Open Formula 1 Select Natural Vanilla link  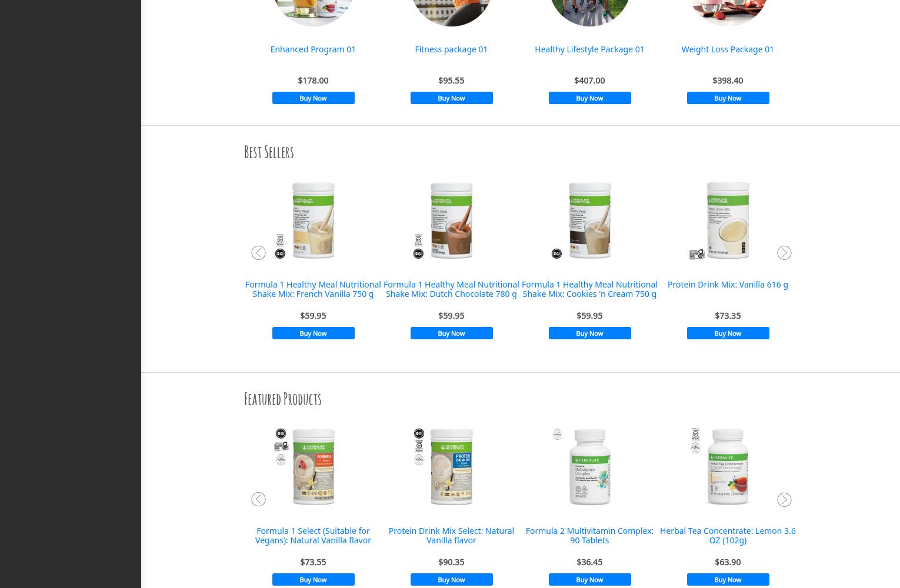tap(313, 536)
